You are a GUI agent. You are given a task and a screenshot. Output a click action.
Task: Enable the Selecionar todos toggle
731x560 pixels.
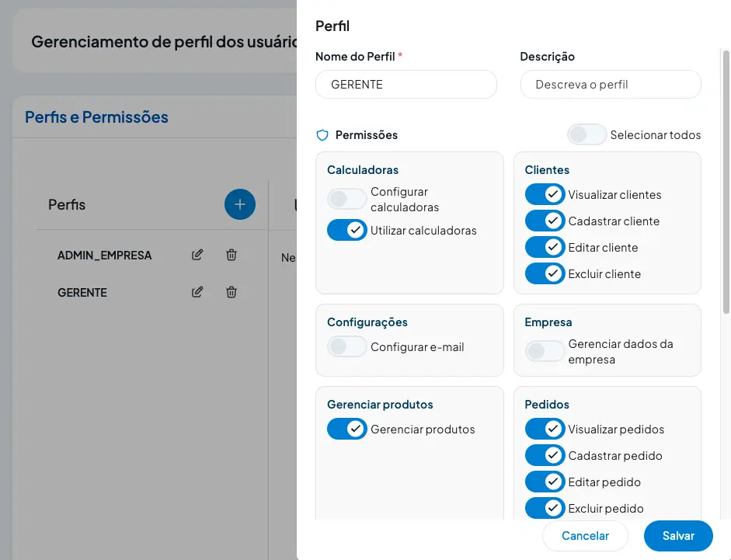pos(587,134)
